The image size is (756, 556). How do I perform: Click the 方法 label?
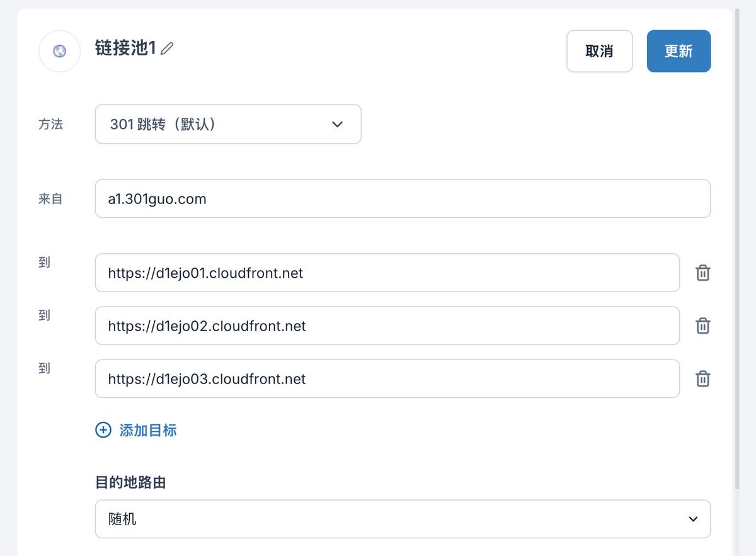[x=51, y=124]
